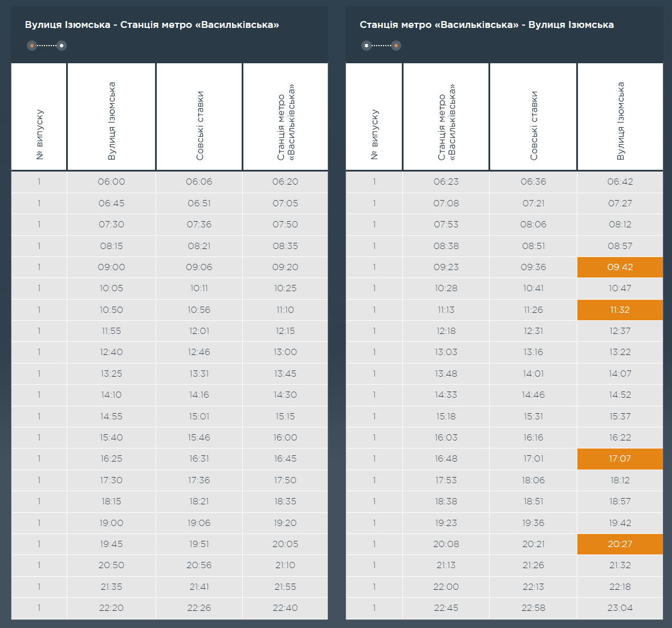Click the orange start dot in the left route header
672x628 pixels.
coord(32,46)
